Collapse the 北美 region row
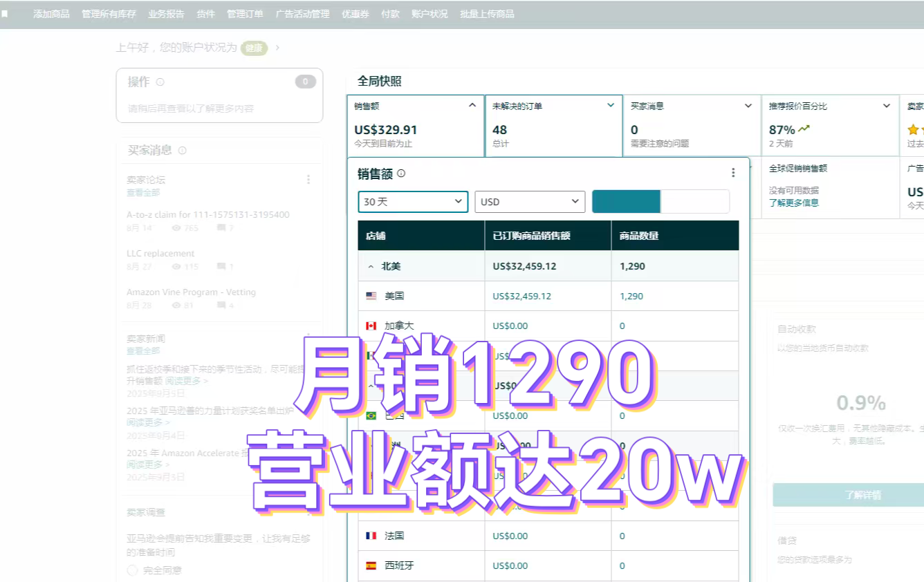 (371, 266)
